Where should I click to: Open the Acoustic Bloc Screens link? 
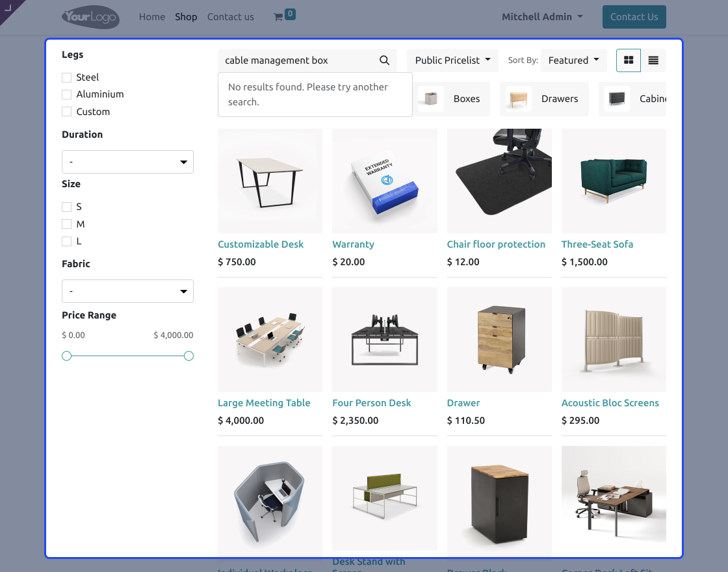click(610, 403)
